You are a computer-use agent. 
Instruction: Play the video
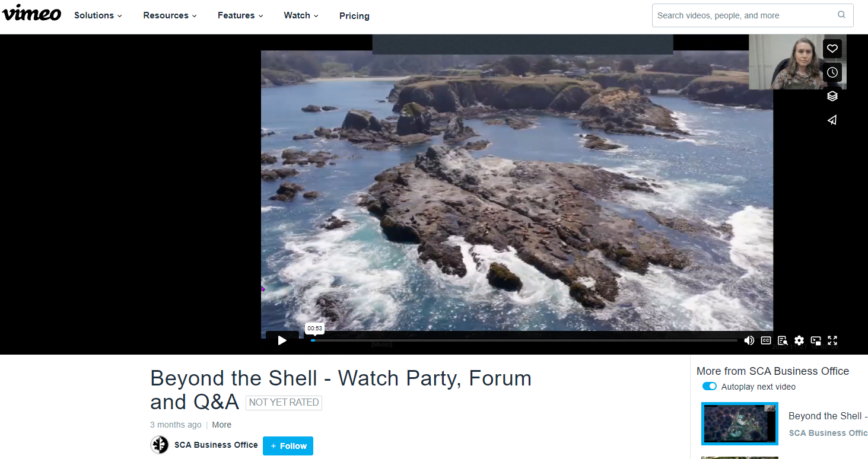tap(282, 340)
